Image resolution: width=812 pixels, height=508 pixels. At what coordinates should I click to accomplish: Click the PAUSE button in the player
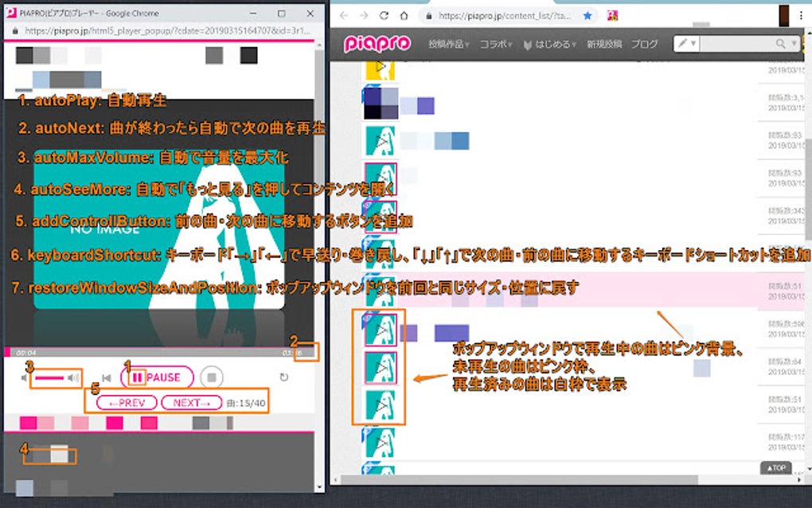point(158,375)
